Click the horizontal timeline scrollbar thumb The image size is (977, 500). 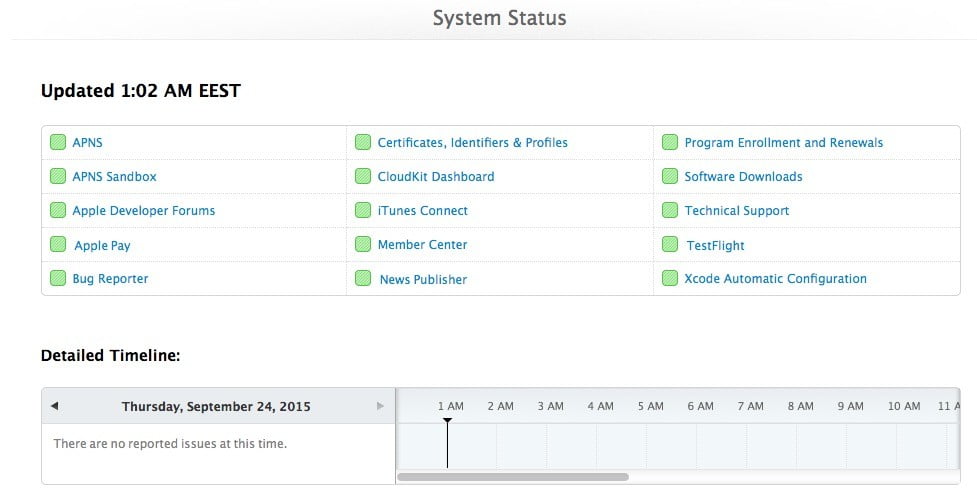pyautogui.click(x=513, y=477)
